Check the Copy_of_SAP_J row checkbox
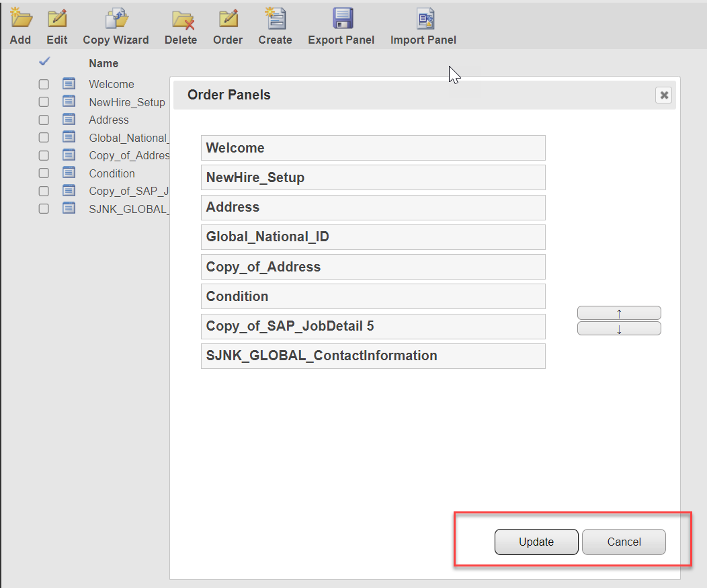Image resolution: width=707 pixels, height=588 pixels. point(44,192)
